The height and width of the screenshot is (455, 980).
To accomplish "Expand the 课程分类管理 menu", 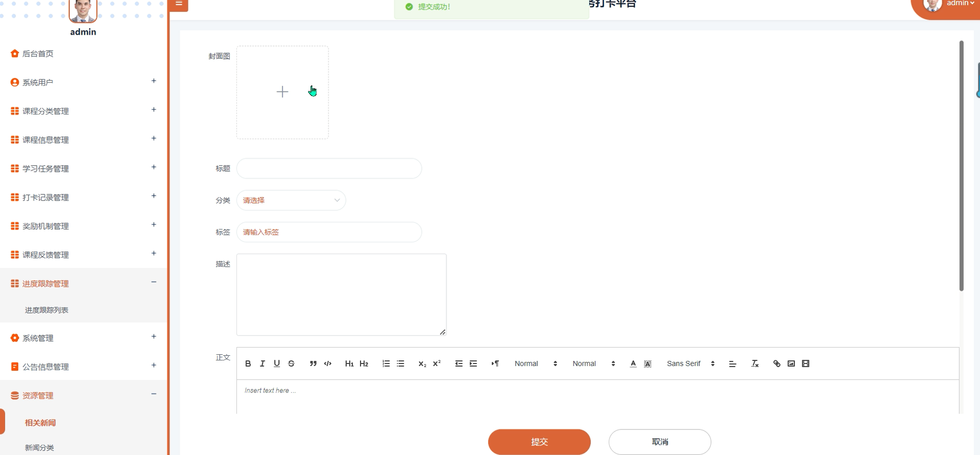I will (83, 111).
